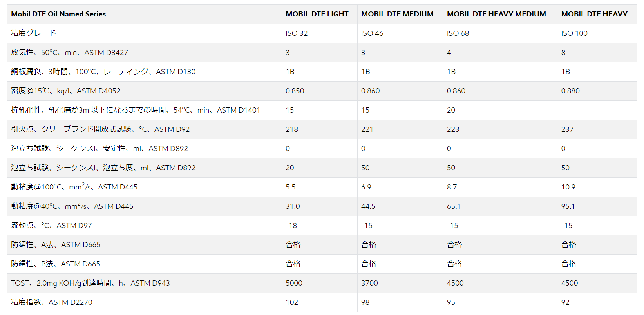Click the Mobil DTE Oil Named Series header
Screen dimensions: 644x315
point(58,14)
